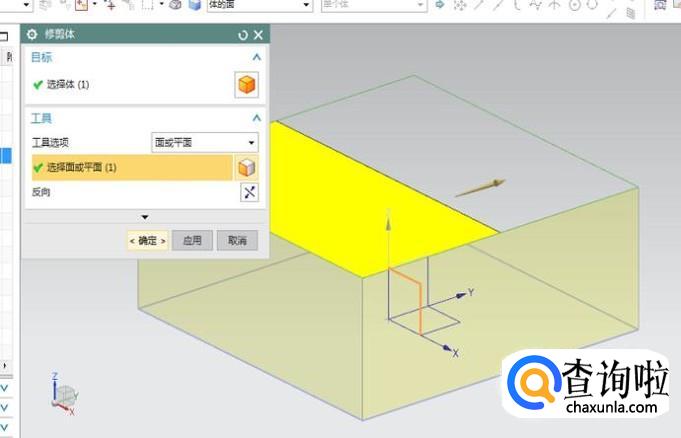
Task: Click the orange-framed toolbar icon on top left
Action: [x=82, y=4]
